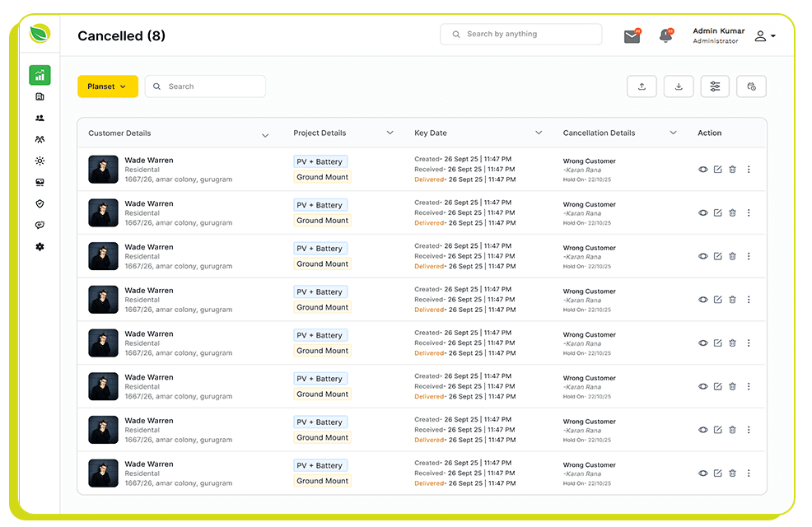Click the eye icon in third row
This screenshot has height=527, width=812.
coord(703,256)
